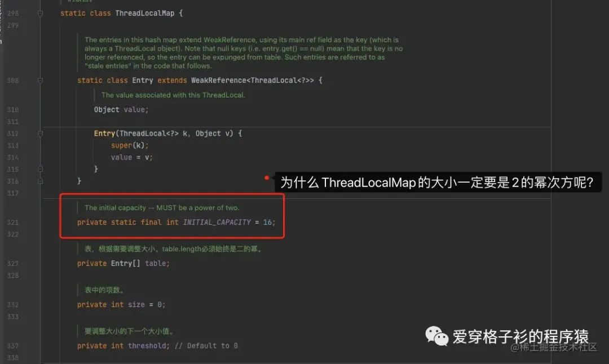Collapse the ThreadLocalMap class body
The image size is (609, 364).
pyautogui.click(x=39, y=12)
